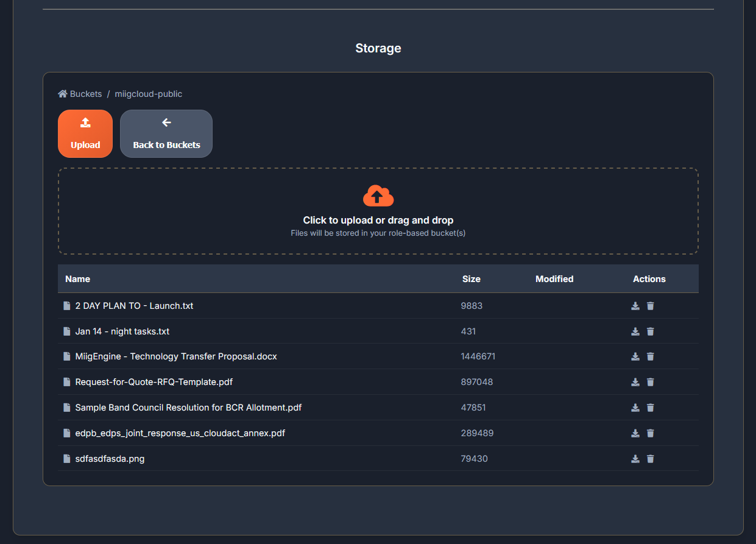Viewport: 756px width, 544px height.
Task: Download the sdfasdfasda.png image
Action: click(x=635, y=459)
